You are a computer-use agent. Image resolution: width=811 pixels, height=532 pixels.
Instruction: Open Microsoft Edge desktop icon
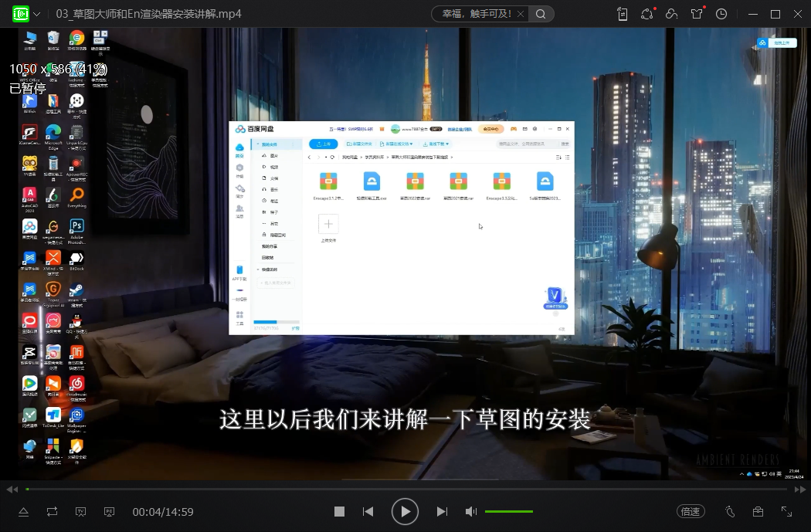pyautogui.click(x=53, y=137)
